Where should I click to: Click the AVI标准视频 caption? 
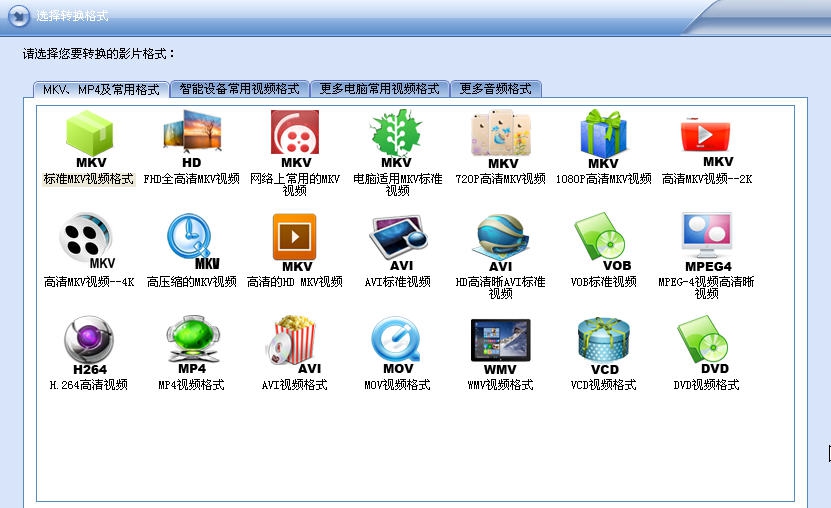pyautogui.click(x=397, y=282)
